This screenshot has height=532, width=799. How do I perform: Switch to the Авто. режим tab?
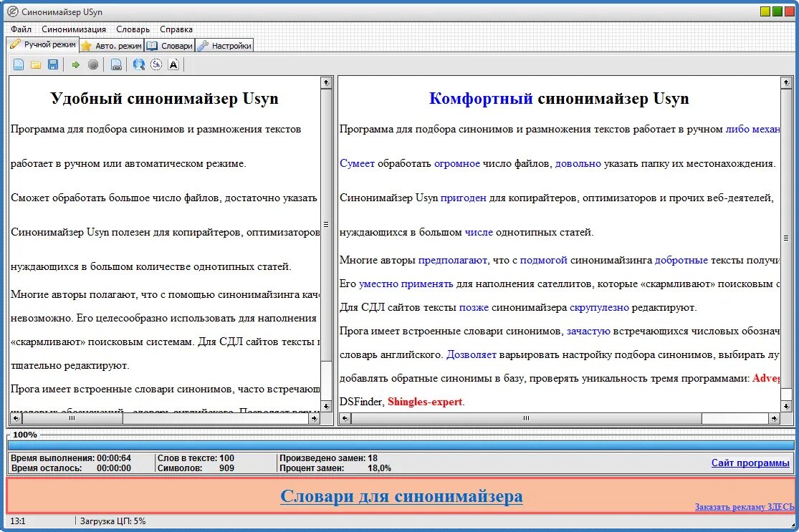[112, 46]
